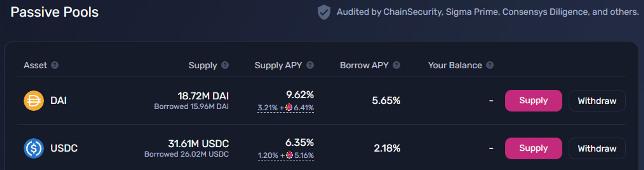Click the audited by ChainSecurity text
This screenshot has height=170, width=644.
point(488,12)
